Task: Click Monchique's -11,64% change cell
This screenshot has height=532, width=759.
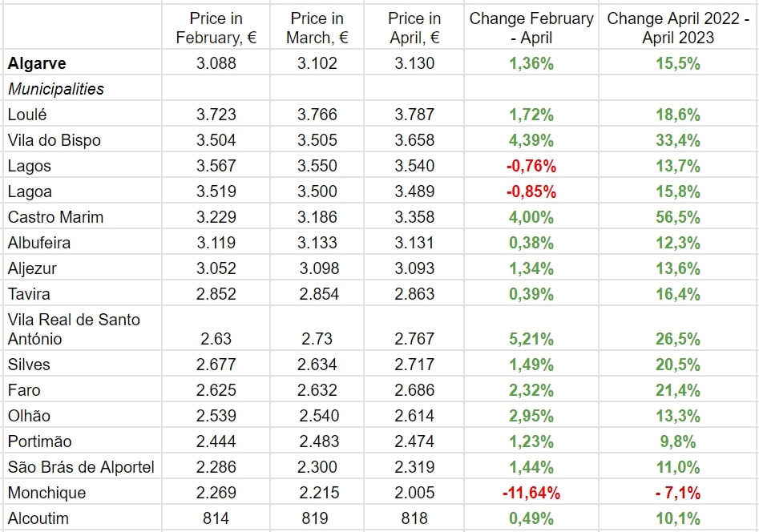Action: pos(531,493)
